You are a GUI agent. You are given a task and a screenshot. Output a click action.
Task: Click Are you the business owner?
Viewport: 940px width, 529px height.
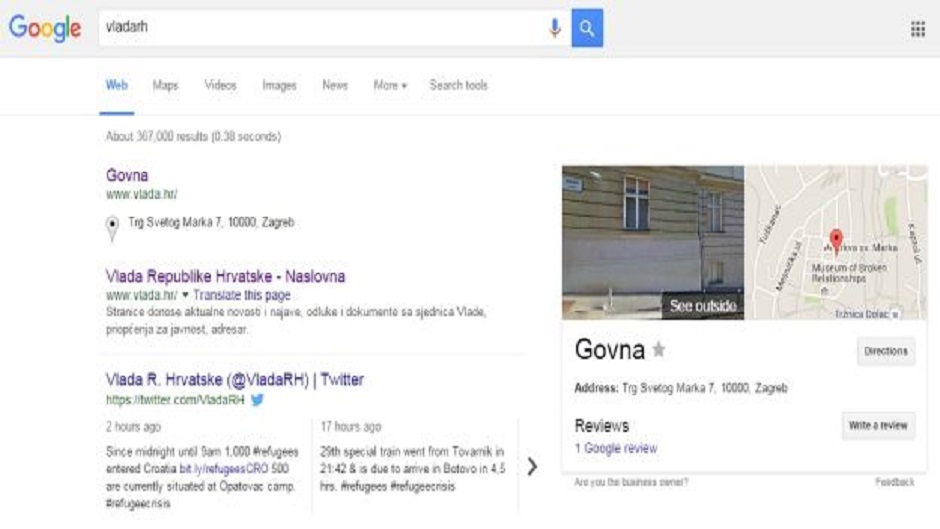[631, 482]
